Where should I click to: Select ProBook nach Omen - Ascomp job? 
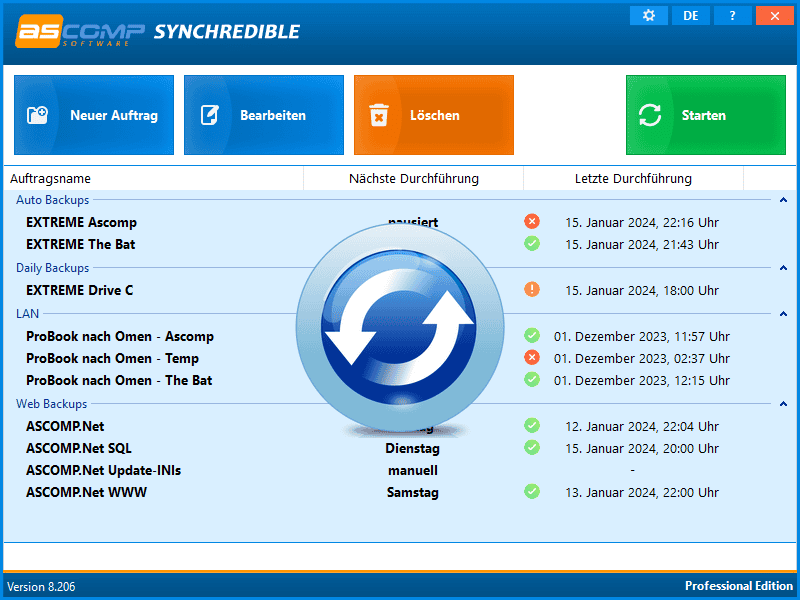(x=120, y=337)
